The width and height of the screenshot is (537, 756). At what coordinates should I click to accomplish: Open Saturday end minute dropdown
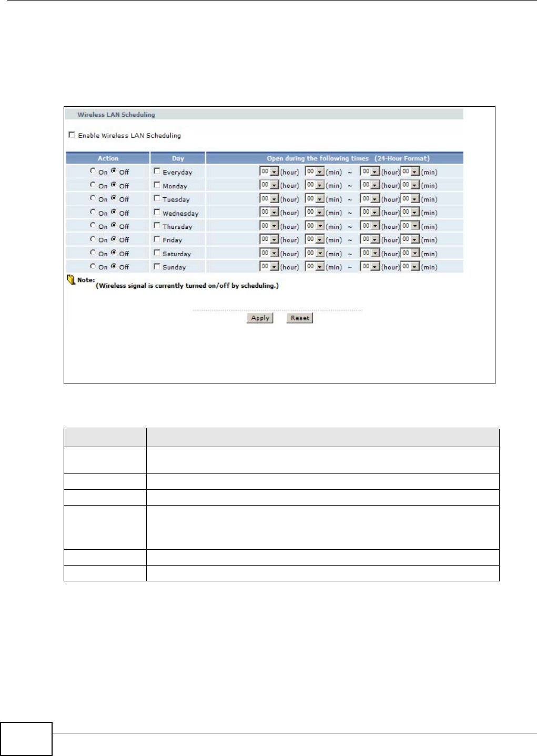coord(410,254)
